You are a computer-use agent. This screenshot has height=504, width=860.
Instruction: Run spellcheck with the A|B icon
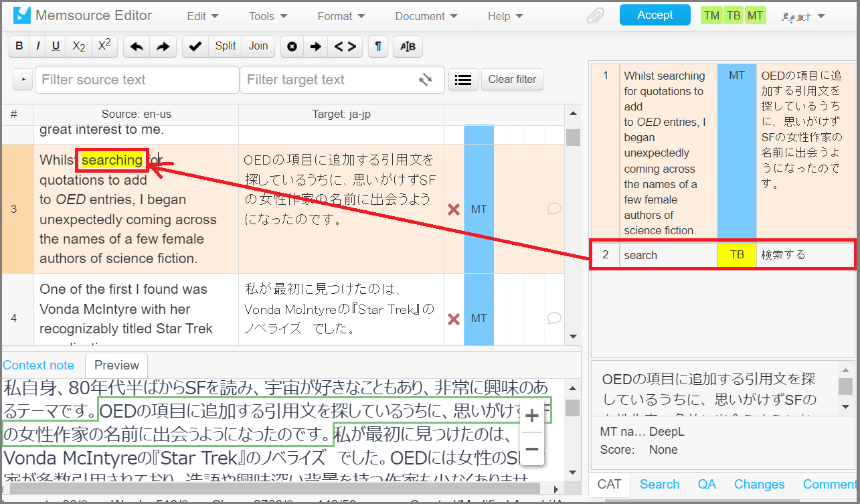[408, 46]
